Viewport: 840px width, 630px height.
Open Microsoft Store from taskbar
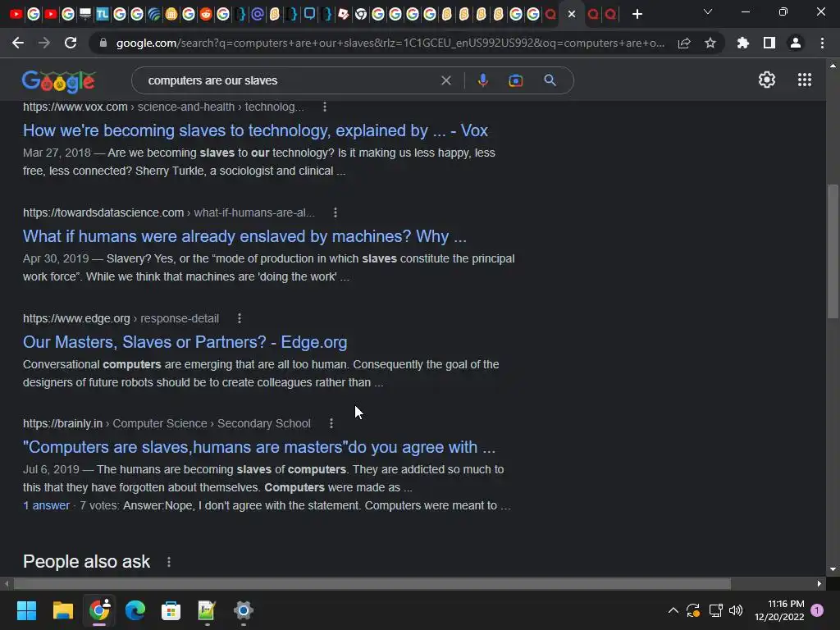pos(171,610)
